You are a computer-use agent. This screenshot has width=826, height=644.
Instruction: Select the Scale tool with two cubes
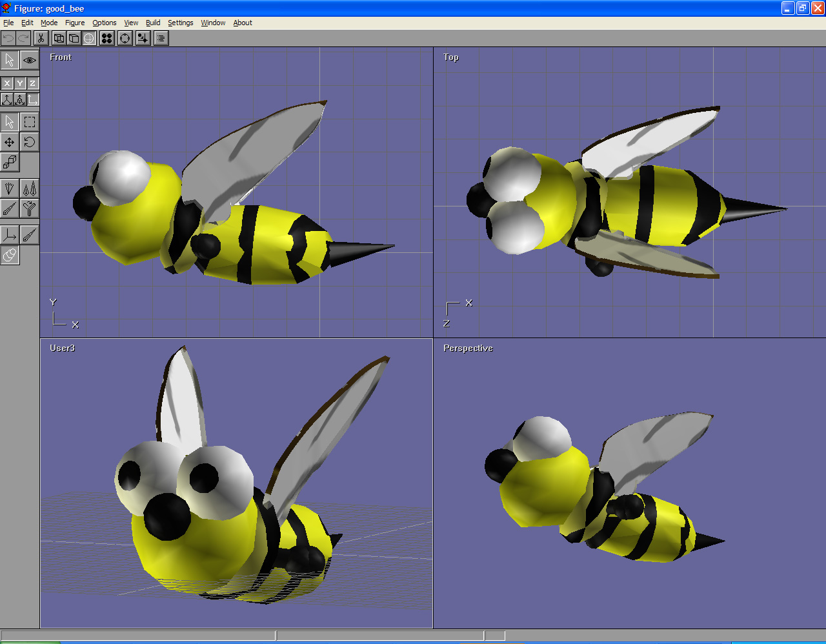click(x=10, y=162)
